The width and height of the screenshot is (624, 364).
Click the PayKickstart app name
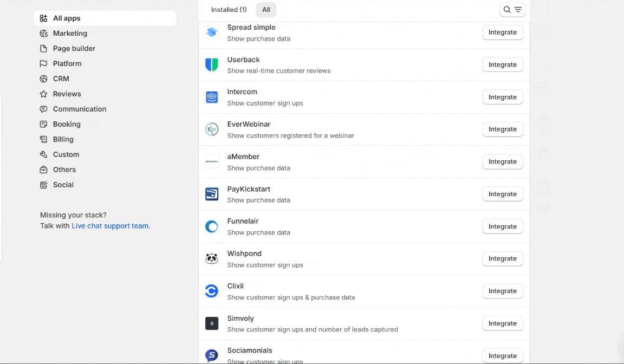click(248, 189)
